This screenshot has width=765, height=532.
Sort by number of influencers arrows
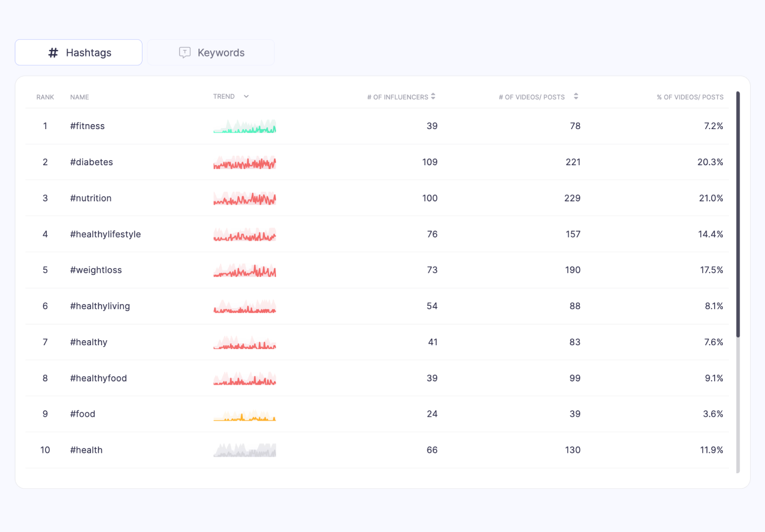(x=433, y=96)
